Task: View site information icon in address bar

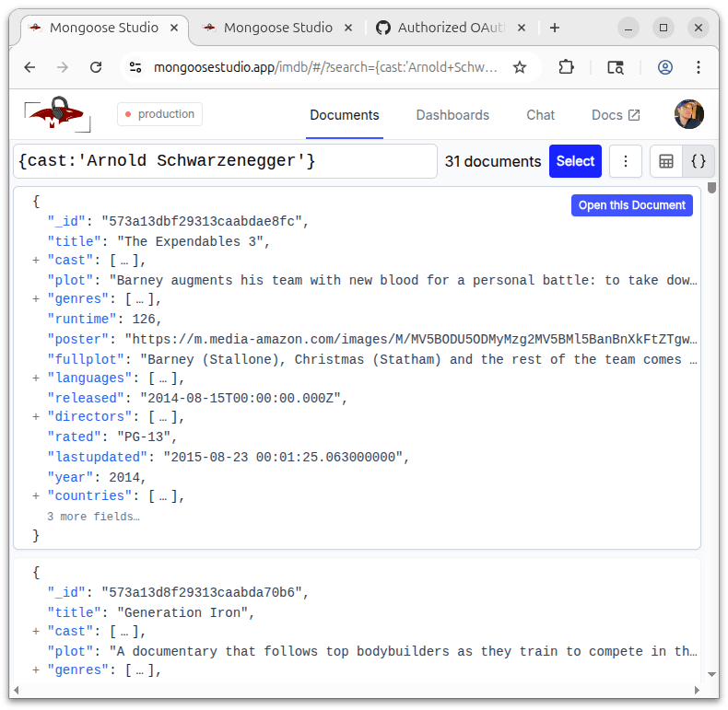Action: pos(135,67)
